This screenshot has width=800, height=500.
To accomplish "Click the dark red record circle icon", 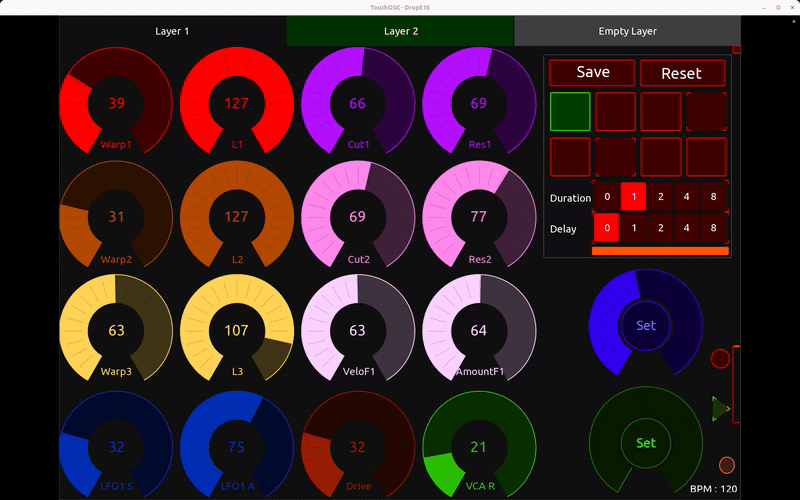I will [720, 359].
